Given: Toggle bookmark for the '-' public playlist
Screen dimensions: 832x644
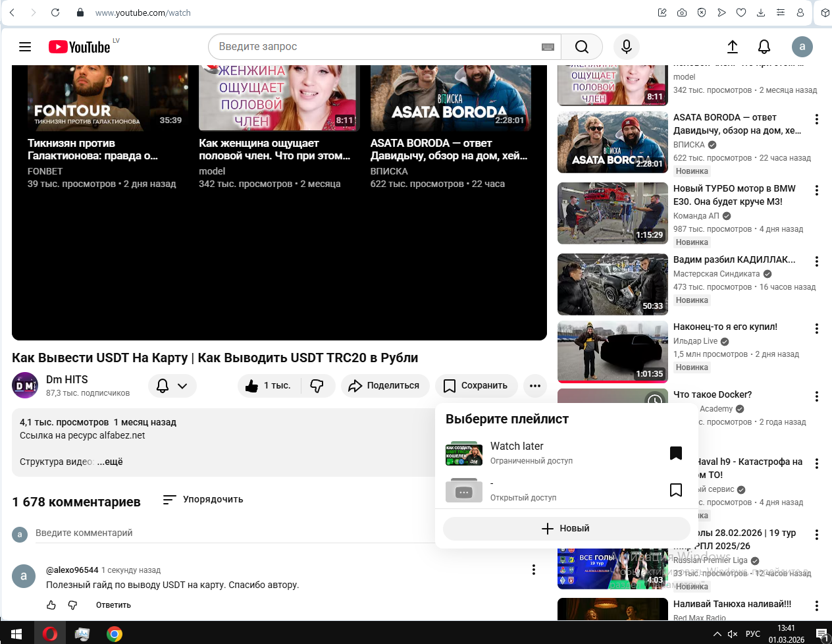Looking at the screenshot, I should pos(675,490).
